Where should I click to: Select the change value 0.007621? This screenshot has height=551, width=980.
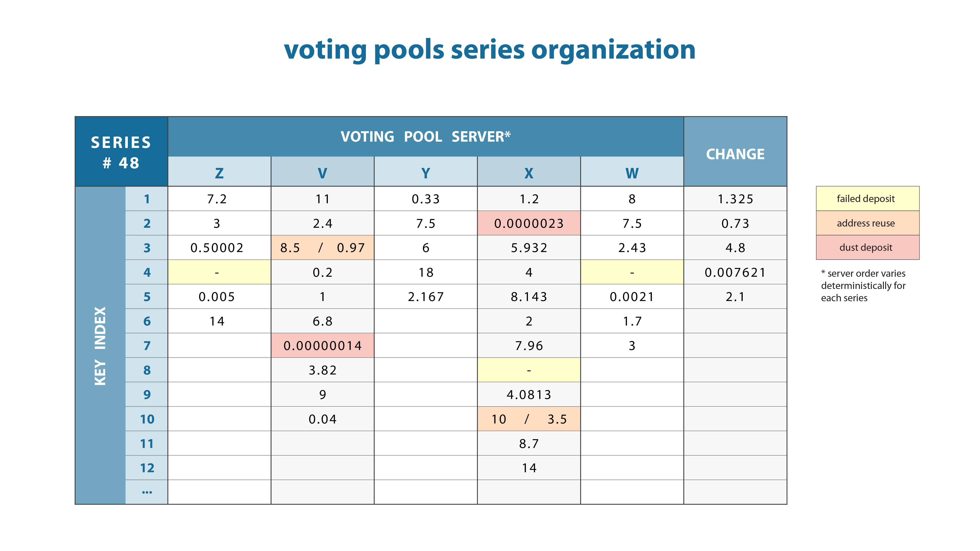pos(735,272)
